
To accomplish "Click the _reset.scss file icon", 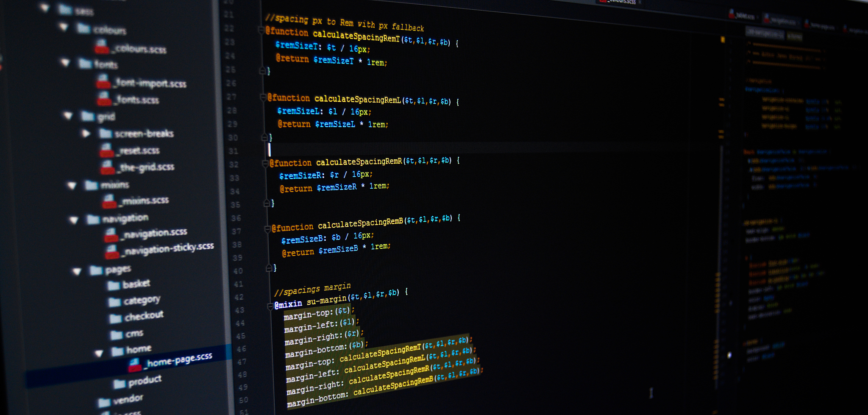I will [106, 150].
